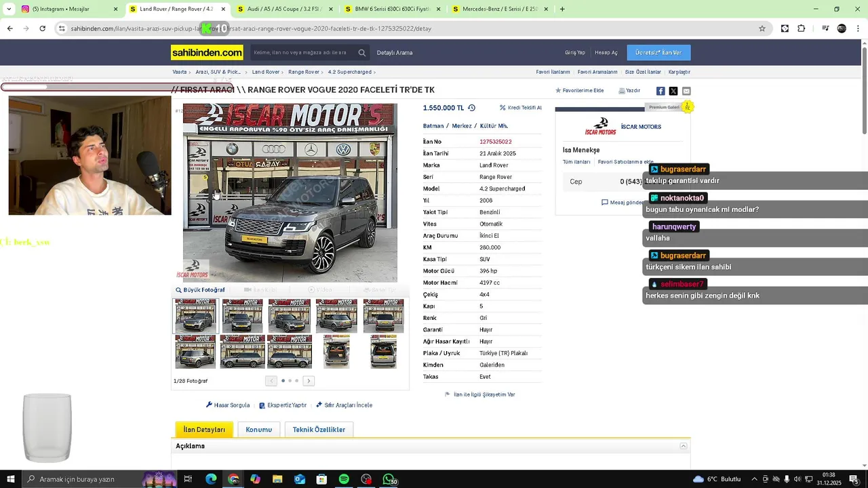Open Spotify from taskbar
The image size is (868, 488).
pos(344,479)
